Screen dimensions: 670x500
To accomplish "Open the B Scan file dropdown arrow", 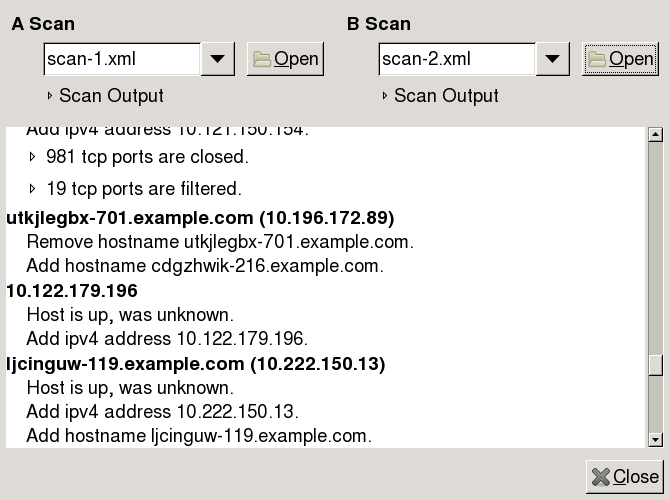I will [x=552, y=59].
